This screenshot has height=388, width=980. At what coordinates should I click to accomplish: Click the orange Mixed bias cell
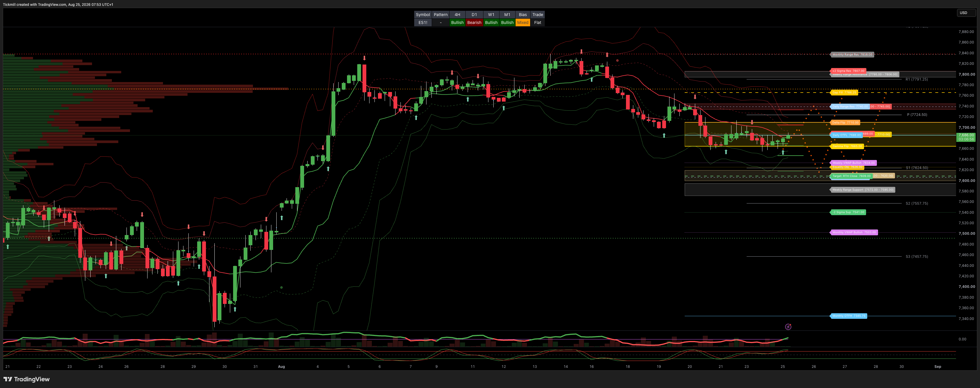pyautogui.click(x=523, y=22)
